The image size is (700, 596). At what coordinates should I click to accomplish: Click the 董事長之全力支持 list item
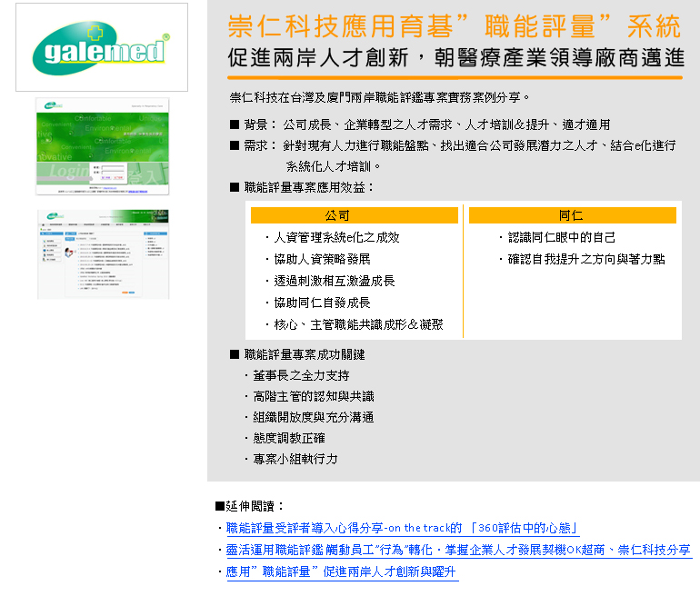pos(301,375)
